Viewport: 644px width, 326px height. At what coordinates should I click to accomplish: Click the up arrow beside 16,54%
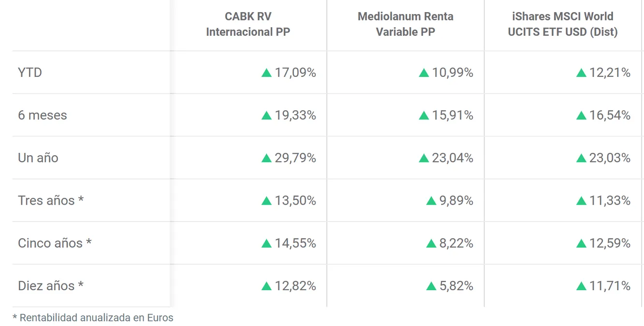click(x=581, y=116)
